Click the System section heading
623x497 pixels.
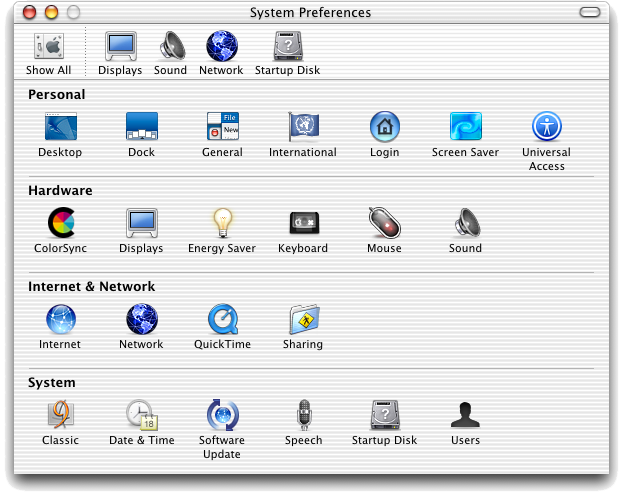coord(52,383)
